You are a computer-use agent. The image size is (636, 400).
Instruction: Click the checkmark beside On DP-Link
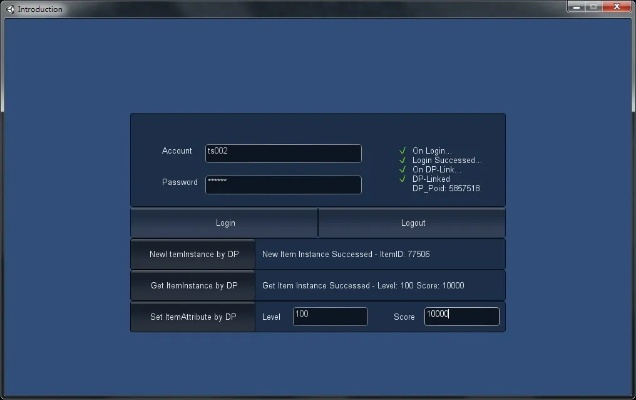(402, 170)
